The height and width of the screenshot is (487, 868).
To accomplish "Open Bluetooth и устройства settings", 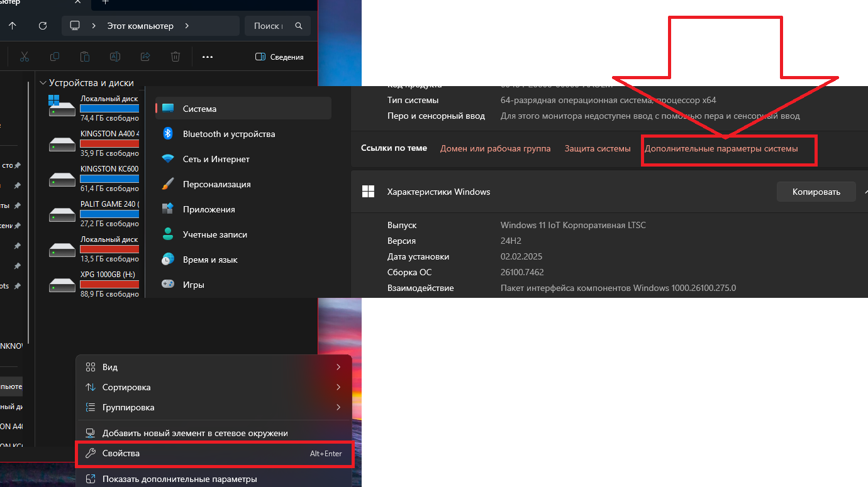I will point(243,134).
